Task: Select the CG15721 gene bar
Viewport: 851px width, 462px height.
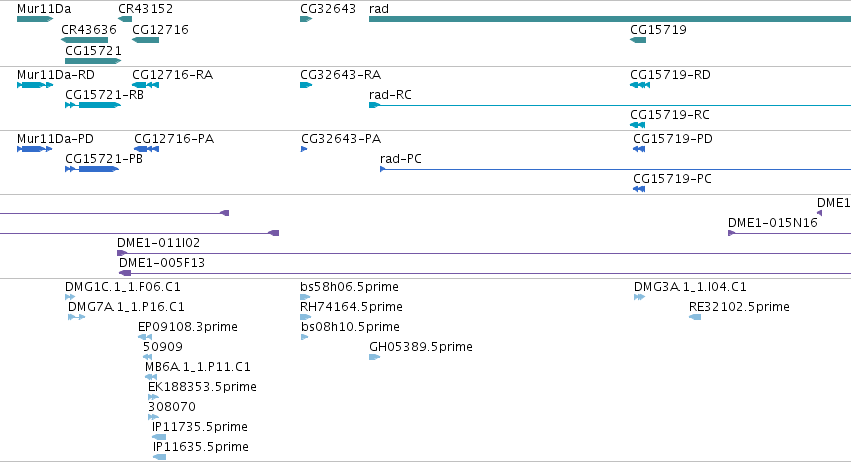Action: (93, 61)
